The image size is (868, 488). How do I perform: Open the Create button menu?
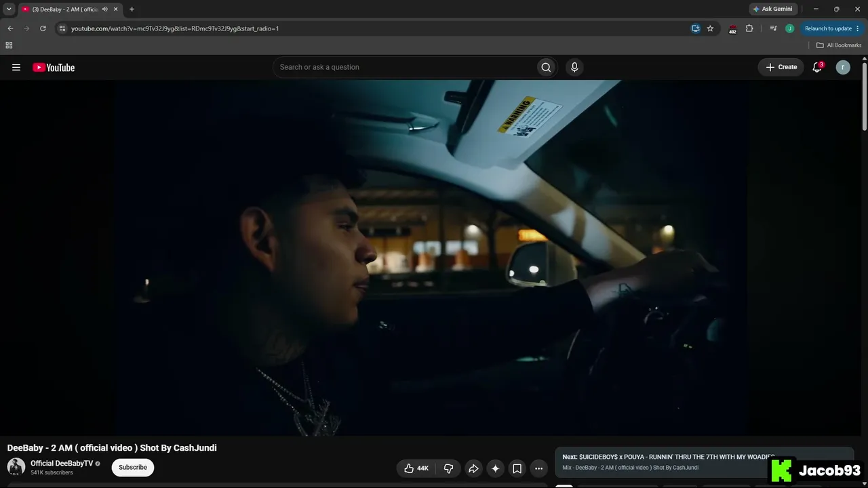(x=781, y=67)
